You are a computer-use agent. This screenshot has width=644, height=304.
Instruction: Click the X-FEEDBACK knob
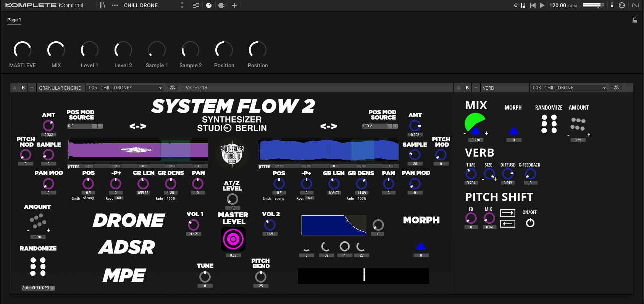[530, 174]
